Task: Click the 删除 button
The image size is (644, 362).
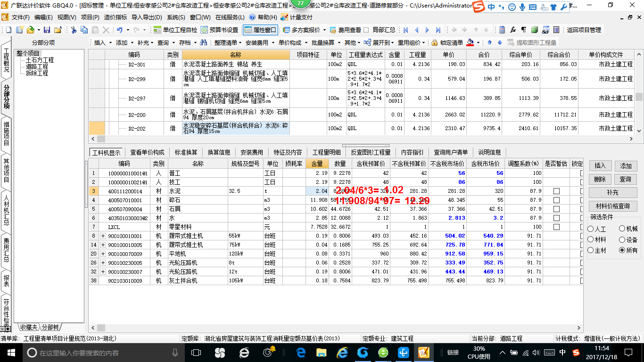Action: pos(600,179)
